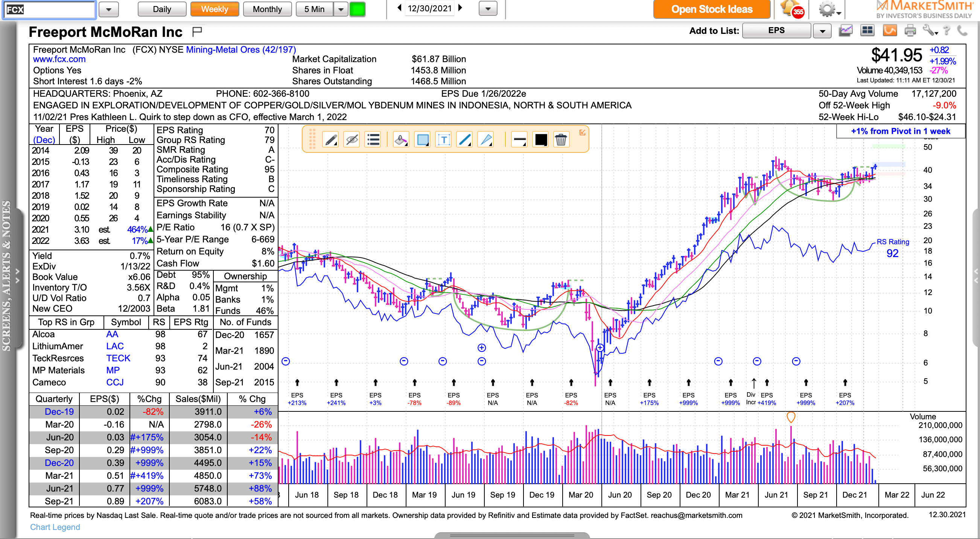Open TECK symbol link
This screenshot has height=539, width=980.
tap(118, 358)
